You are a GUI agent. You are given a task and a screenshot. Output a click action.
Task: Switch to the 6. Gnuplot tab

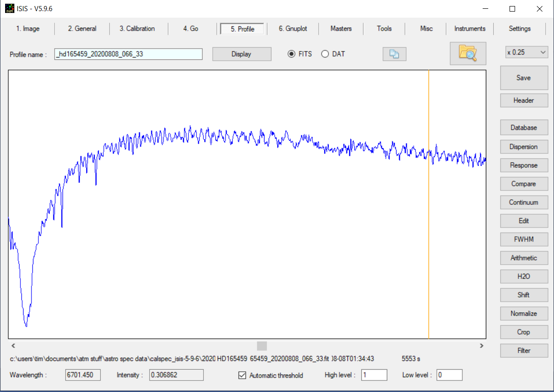coord(293,29)
